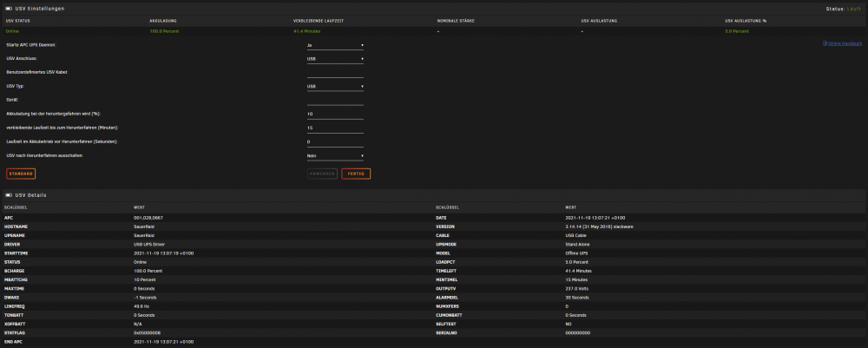Click the DRIVER value USB UPS Driver

click(x=149, y=245)
